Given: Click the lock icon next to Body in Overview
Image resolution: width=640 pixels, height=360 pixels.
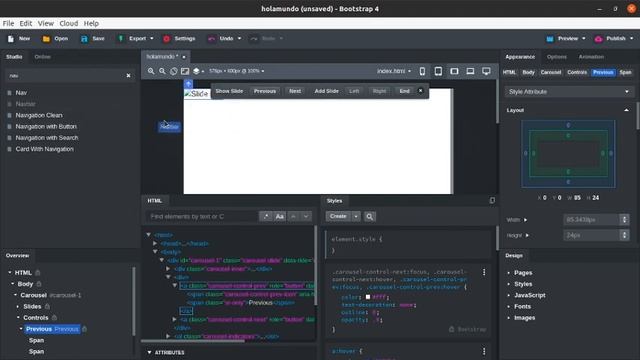Looking at the screenshot, I should click(39, 284).
